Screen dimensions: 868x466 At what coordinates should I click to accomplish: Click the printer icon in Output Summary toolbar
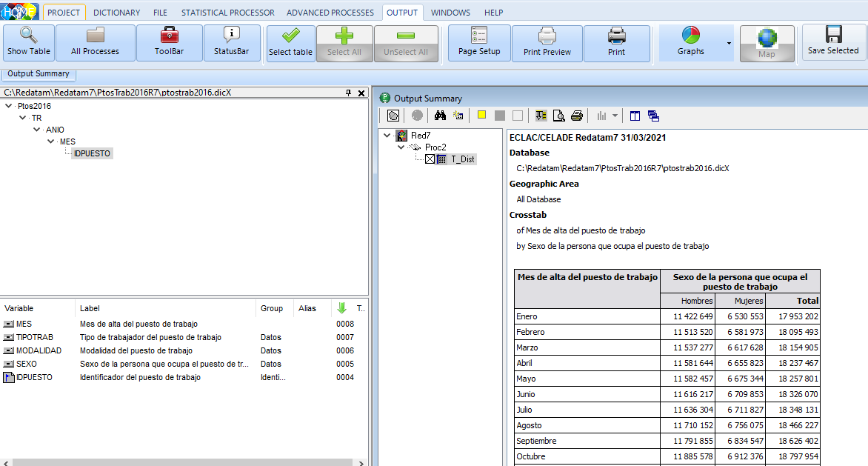(577, 116)
